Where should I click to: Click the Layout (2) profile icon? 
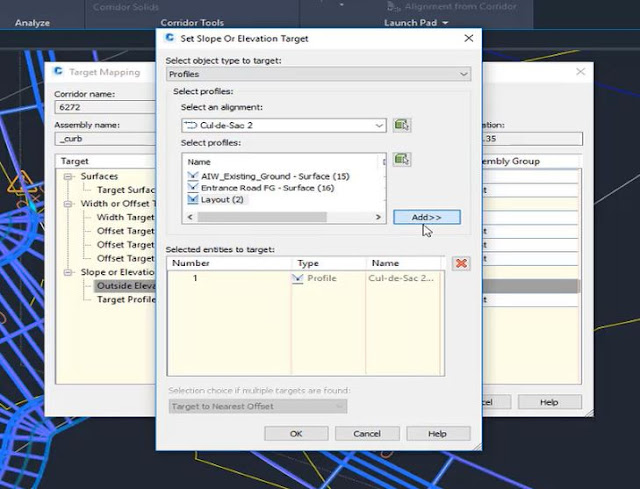coord(193,200)
